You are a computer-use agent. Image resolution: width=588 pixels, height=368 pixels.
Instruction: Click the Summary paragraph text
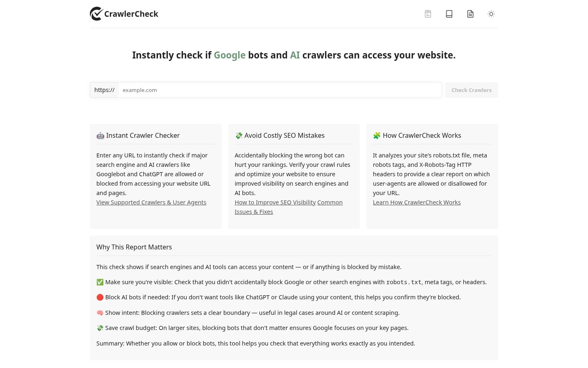(x=256, y=343)
